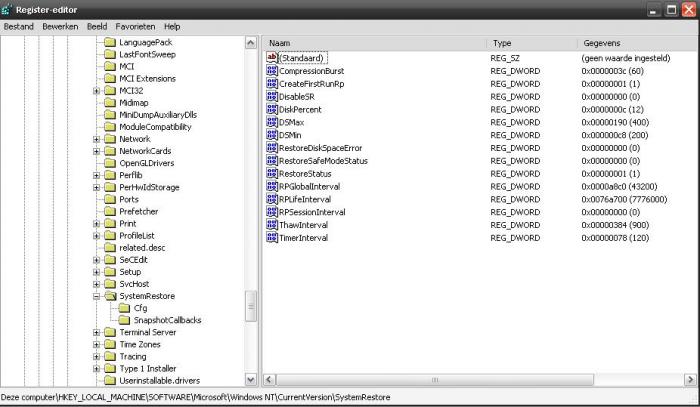Expand the PerHwIdStorage key
700x407 pixels.
pos(96,187)
